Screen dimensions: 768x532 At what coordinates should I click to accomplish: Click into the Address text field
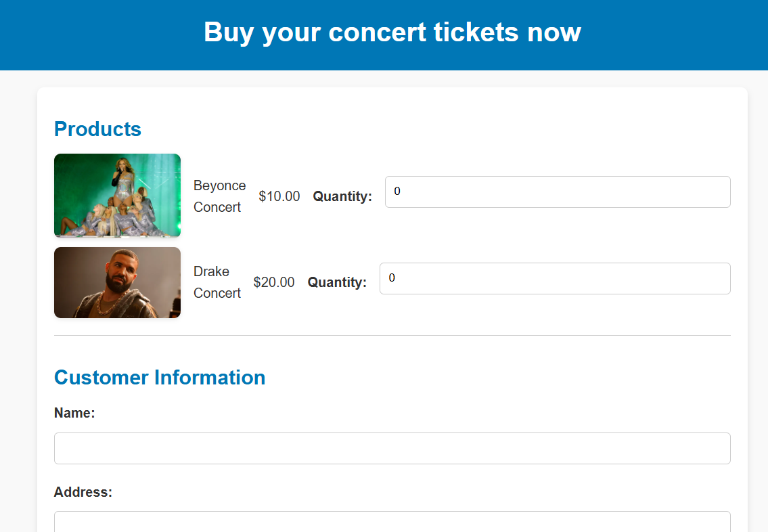pos(392,522)
